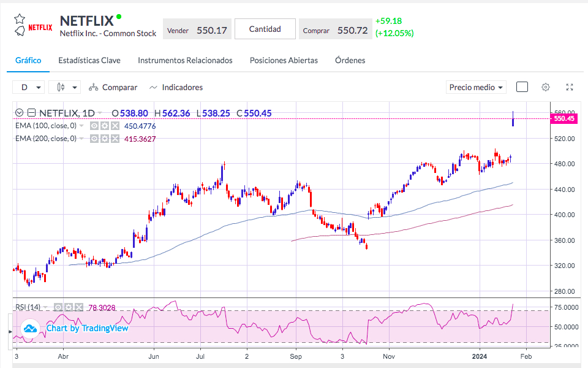Open RSI 14 indicator settings
Image resolution: width=588 pixels, height=368 pixels.
coord(69,307)
